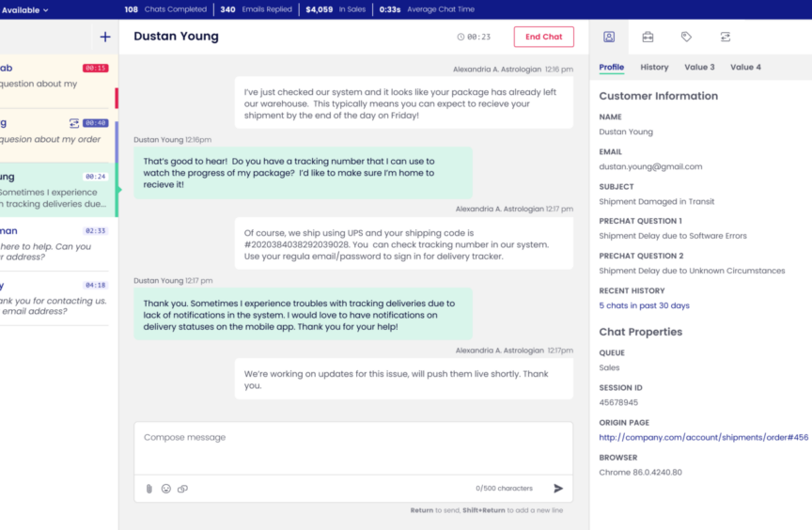Screen dimensions: 812x530
Task: Open the 5 chats in past 30 days link
Action: [644, 305]
